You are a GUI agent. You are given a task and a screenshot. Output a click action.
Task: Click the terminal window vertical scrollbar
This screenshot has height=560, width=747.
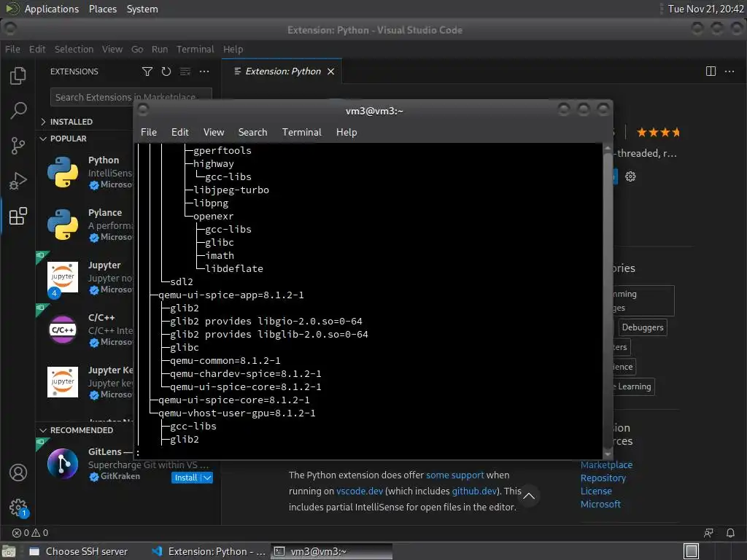608,300
